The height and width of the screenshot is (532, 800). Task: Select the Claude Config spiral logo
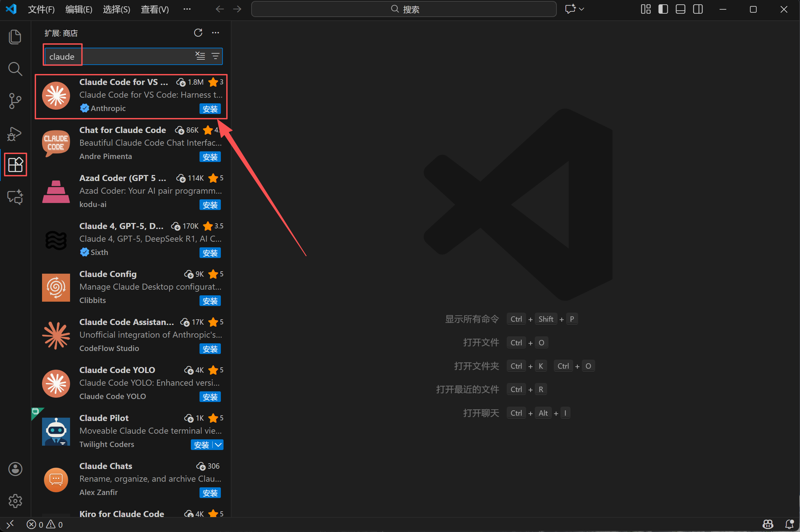[x=56, y=288]
